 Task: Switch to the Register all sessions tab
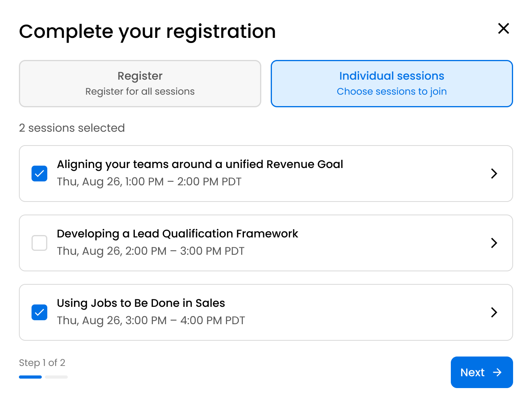coord(140,83)
